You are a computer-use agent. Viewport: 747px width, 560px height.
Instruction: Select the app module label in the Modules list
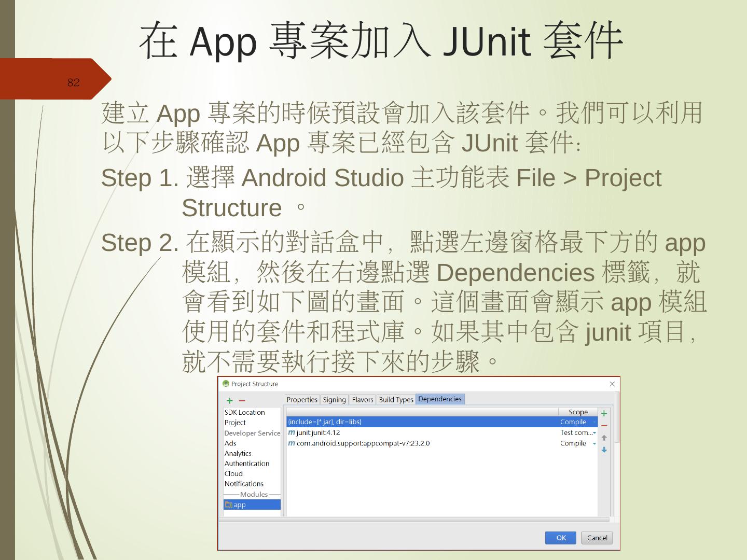240,505
